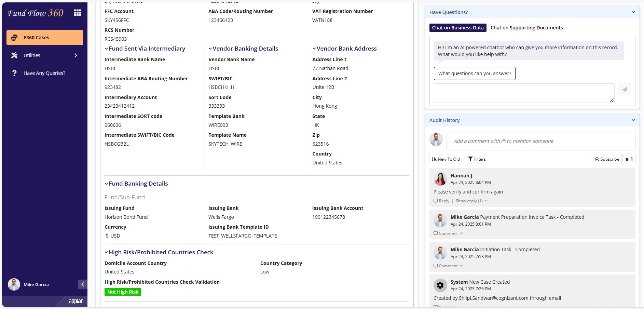Expand the Utilities submenu arrow
This screenshot has height=309, width=644.
(x=76, y=55)
